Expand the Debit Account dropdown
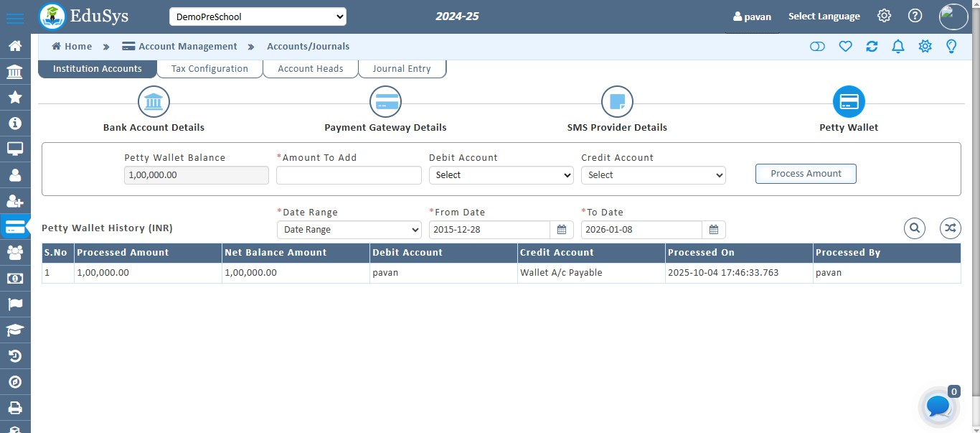The image size is (980, 433). (501, 174)
